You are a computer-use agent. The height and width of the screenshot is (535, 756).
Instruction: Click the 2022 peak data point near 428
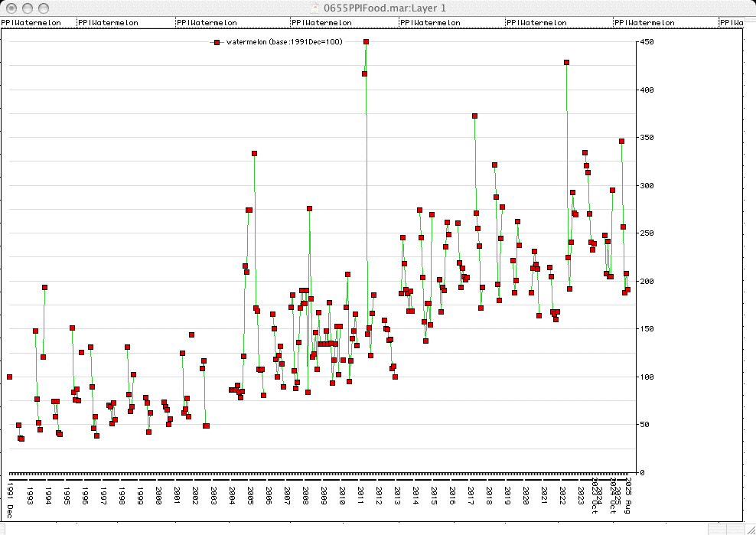566,63
